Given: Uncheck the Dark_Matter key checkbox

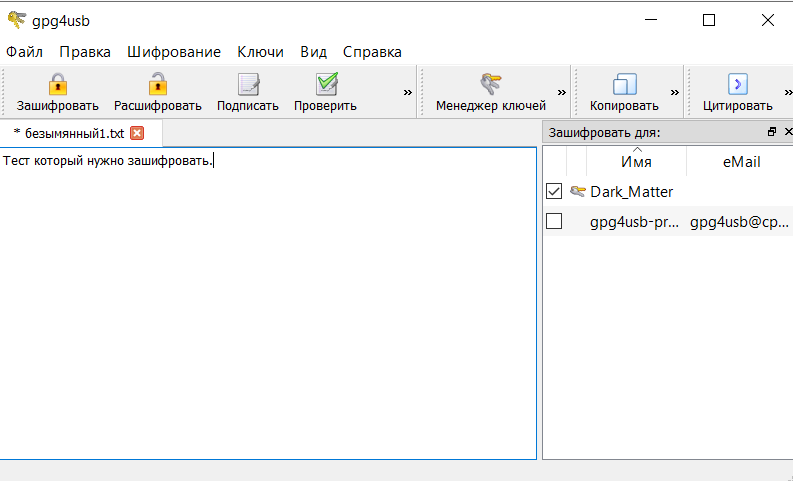Looking at the screenshot, I should 554,191.
